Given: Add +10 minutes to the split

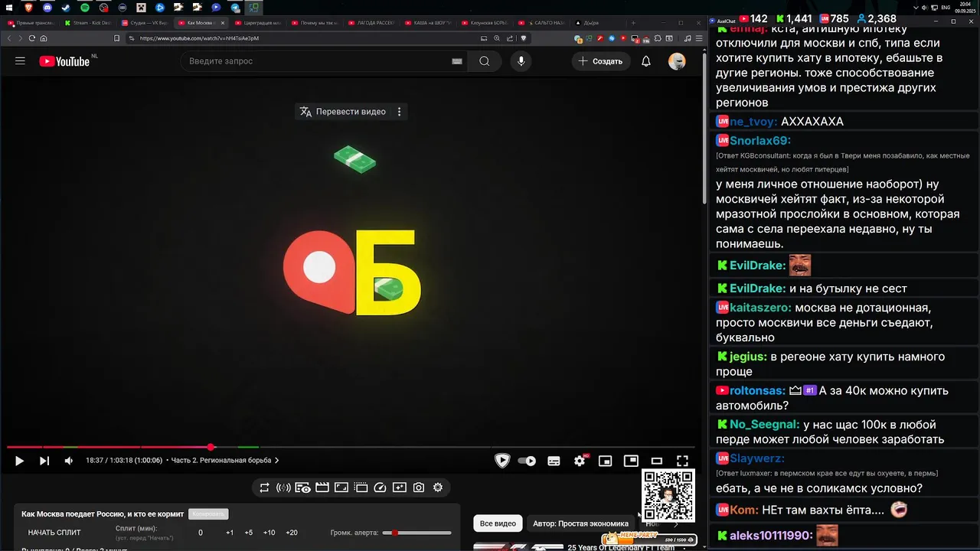Looking at the screenshot, I should [269, 533].
